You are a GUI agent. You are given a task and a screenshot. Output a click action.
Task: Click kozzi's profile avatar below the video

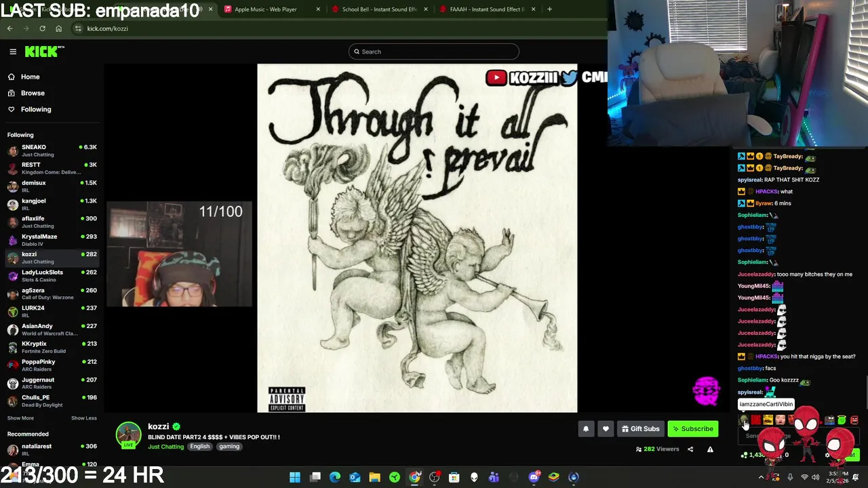pos(128,435)
